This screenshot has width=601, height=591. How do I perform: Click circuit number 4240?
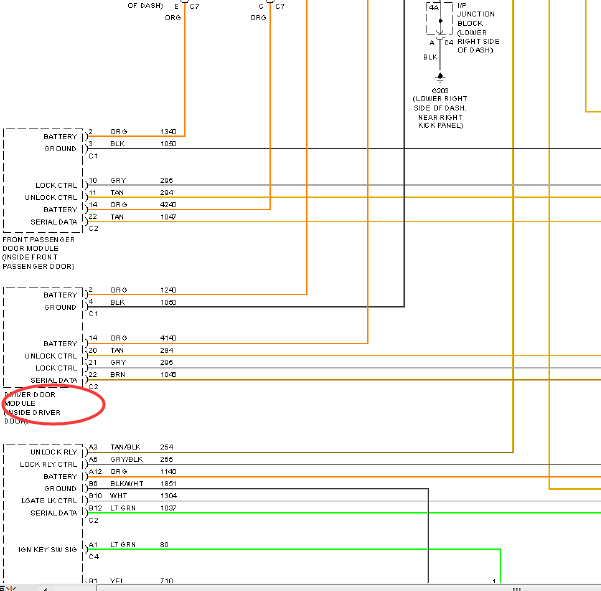[x=168, y=204]
